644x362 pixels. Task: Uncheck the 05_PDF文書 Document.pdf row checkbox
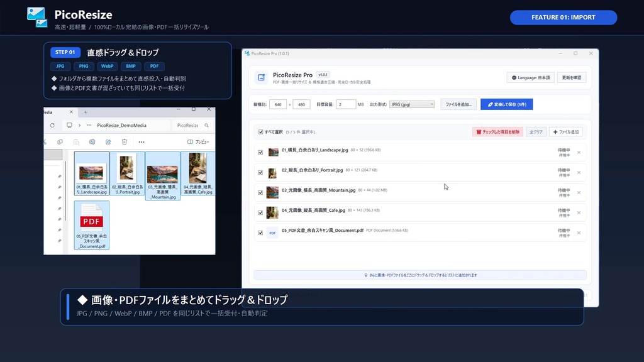point(260,233)
